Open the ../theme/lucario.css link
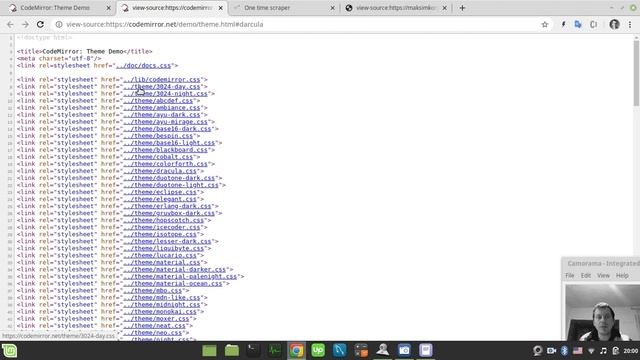Image resolution: width=640 pixels, height=360 pixels. pyautogui.click(x=160, y=255)
